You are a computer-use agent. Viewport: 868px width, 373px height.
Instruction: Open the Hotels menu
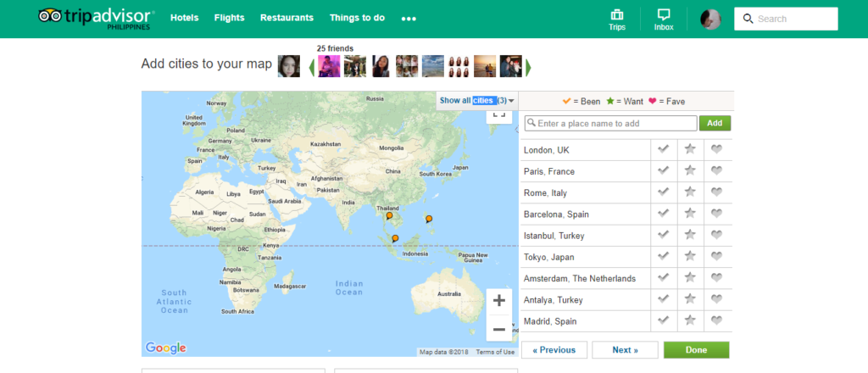point(184,18)
